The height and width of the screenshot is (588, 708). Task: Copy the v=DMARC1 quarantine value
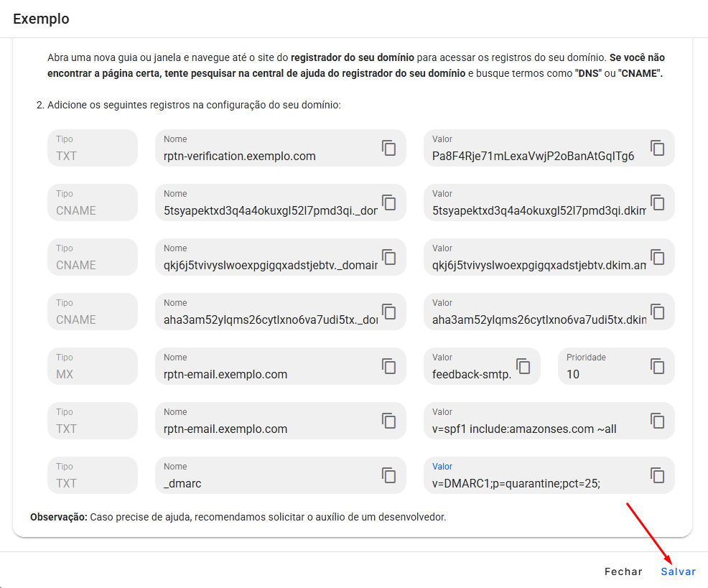pos(658,475)
